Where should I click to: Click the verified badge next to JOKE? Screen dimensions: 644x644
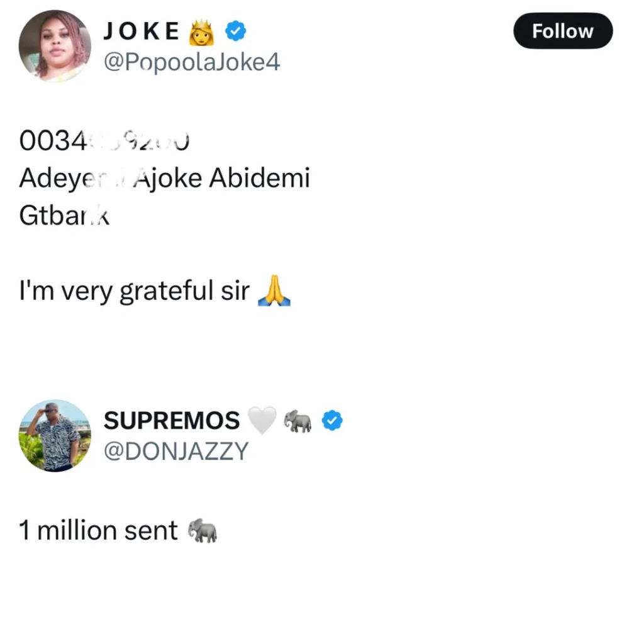235,31
